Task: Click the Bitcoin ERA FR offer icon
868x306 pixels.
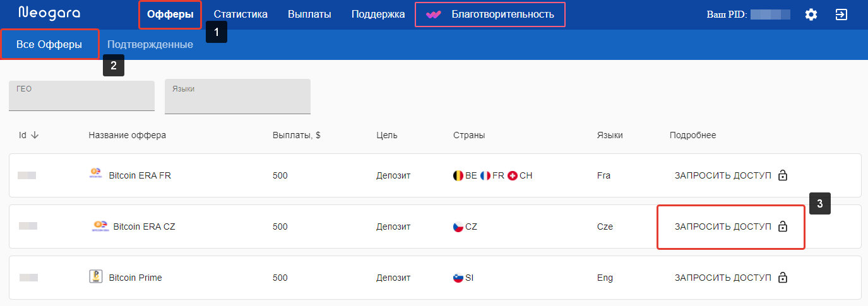Action: click(x=96, y=175)
